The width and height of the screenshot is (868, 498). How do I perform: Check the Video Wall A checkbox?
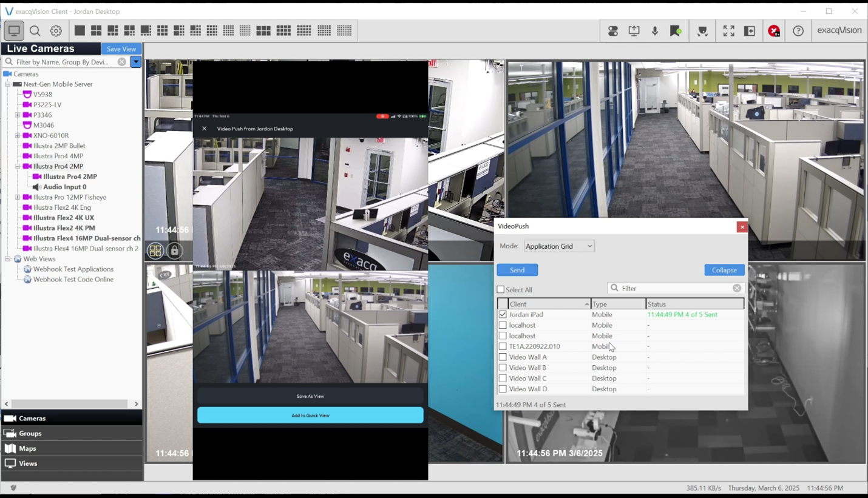point(503,357)
